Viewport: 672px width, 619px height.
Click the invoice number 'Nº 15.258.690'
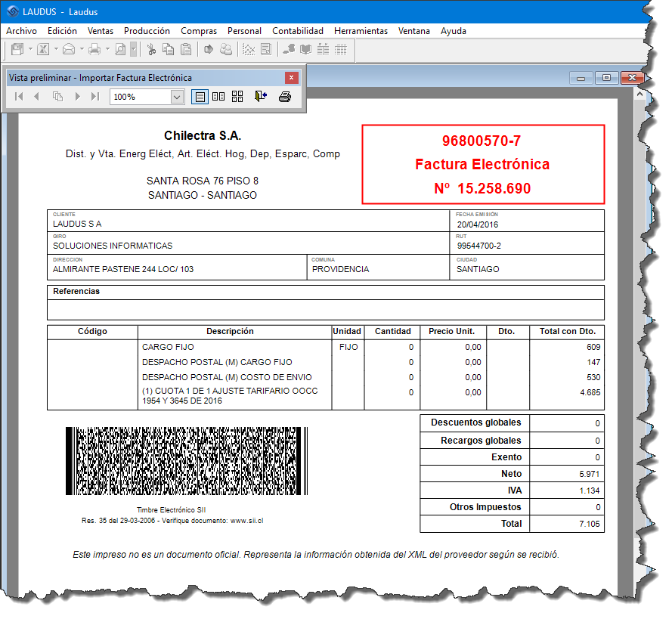[482, 188]
